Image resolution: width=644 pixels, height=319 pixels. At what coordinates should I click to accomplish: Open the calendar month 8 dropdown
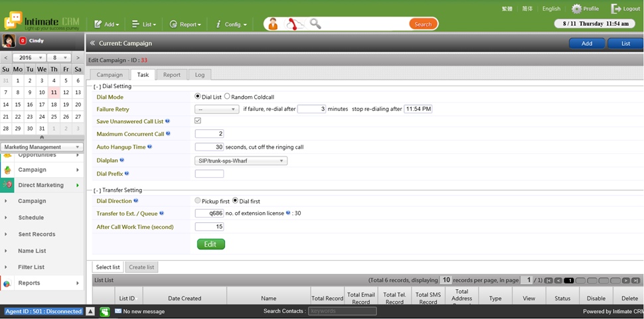tap(59, 58)
